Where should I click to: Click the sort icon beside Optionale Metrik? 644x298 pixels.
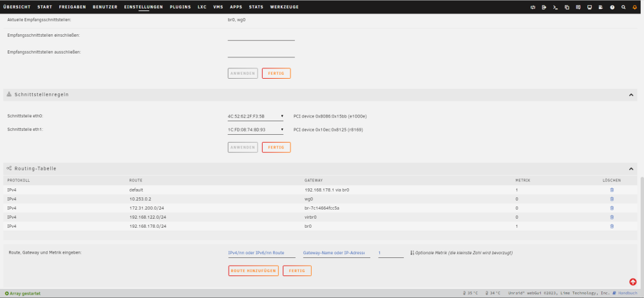pos(412,253)
